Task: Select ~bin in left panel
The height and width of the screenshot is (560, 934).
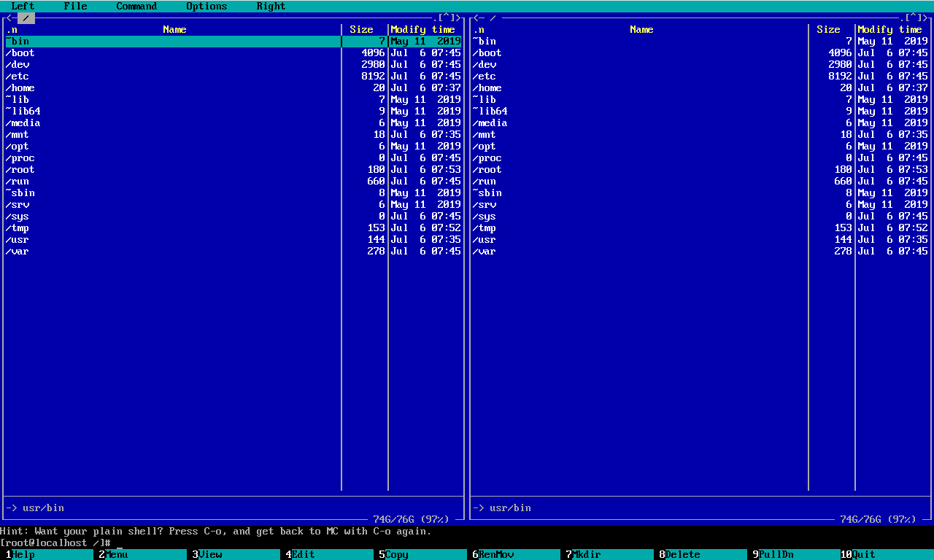Action: 233,41
